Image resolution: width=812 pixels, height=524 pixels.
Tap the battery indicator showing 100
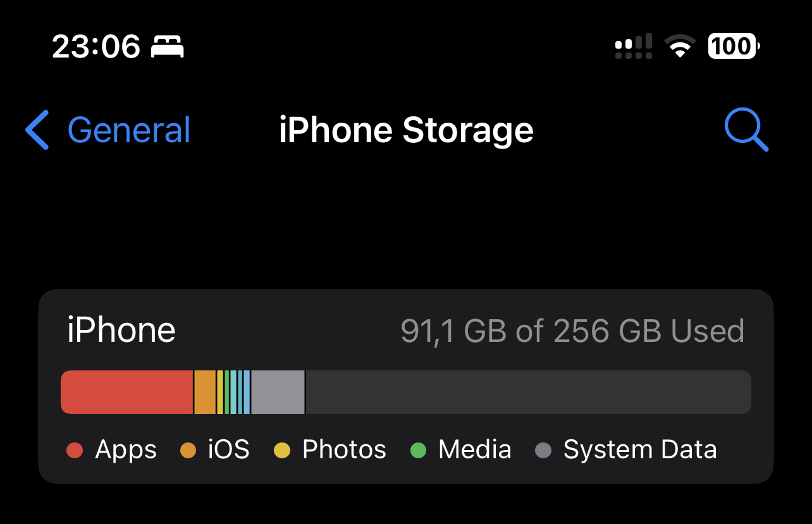point(733,46)
